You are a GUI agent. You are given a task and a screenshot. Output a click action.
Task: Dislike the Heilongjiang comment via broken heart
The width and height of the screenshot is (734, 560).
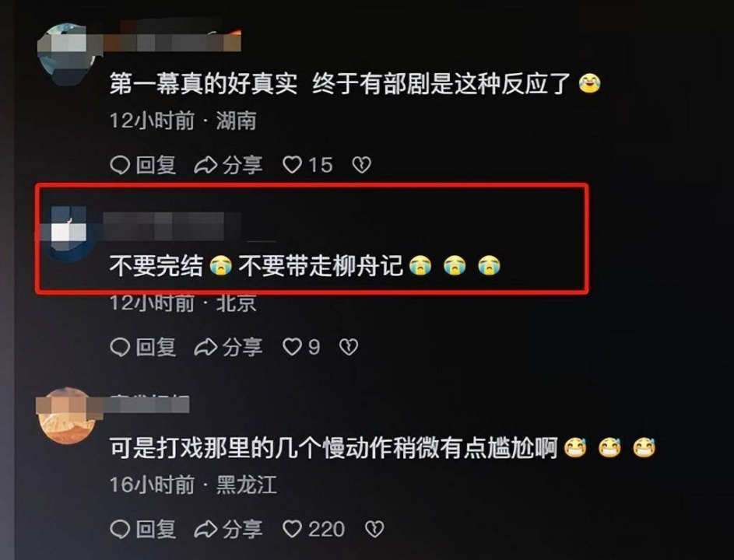pyautogui.click(x=374, y=529)
